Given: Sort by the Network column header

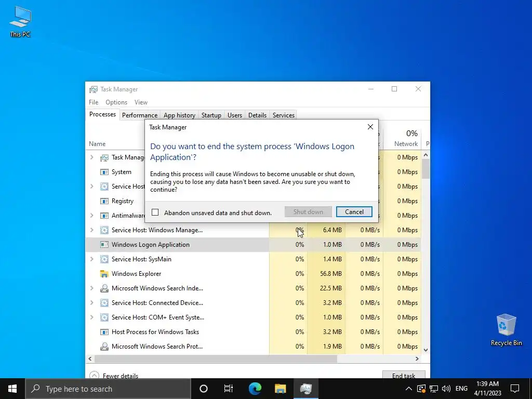Looking at the screenshot, I should pyautogui.click(x=406, y=144).
